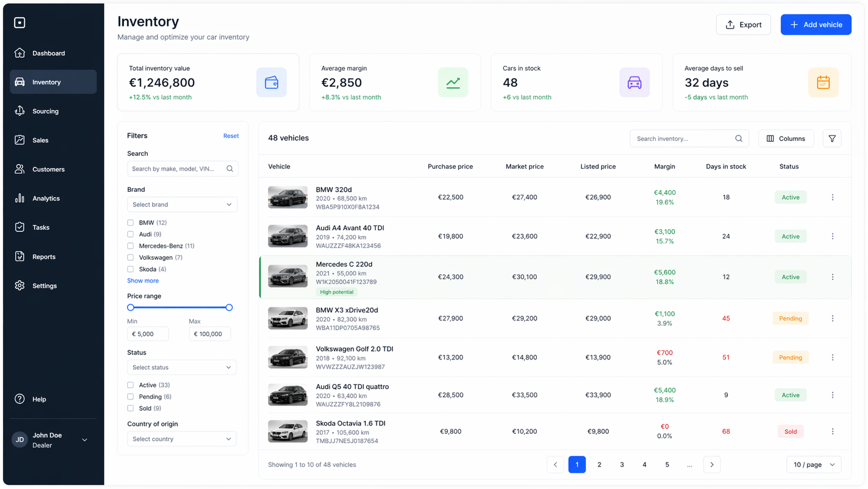Screen dimensions: 868x489
Task: Click the Sales chart icon in sidebar
Action: (20, 140)
